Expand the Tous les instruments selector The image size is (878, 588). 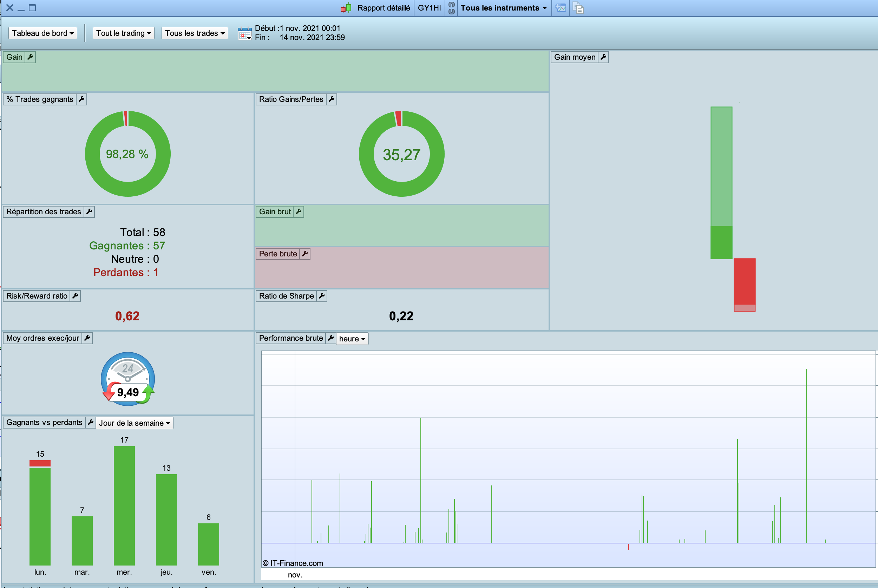504,8
